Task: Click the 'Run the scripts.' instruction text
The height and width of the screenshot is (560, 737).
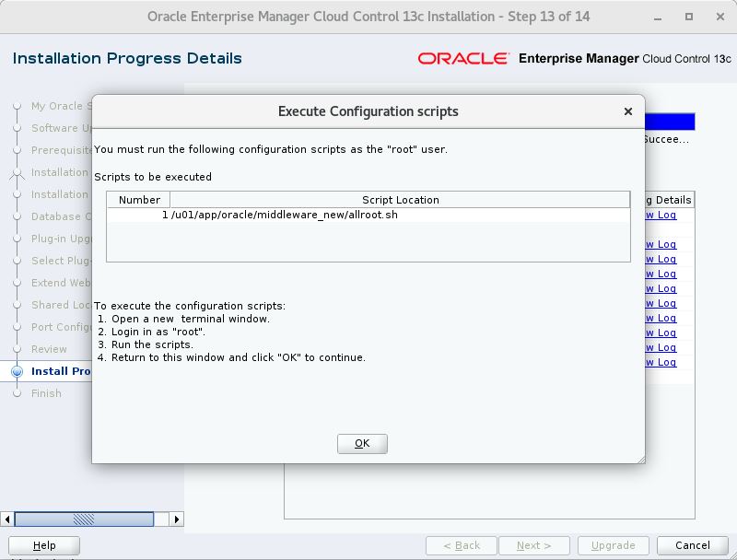Action: click(x=152, y=344)
